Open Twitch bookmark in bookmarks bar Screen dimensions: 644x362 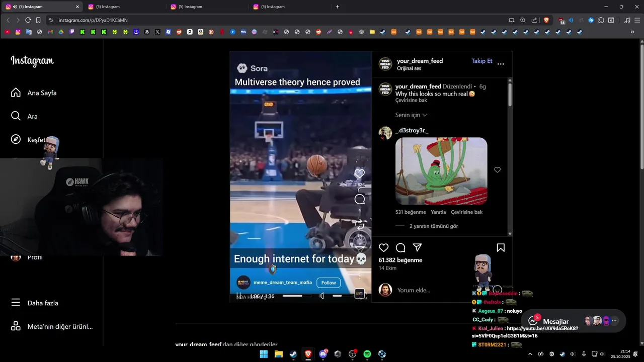pos(72,32)
